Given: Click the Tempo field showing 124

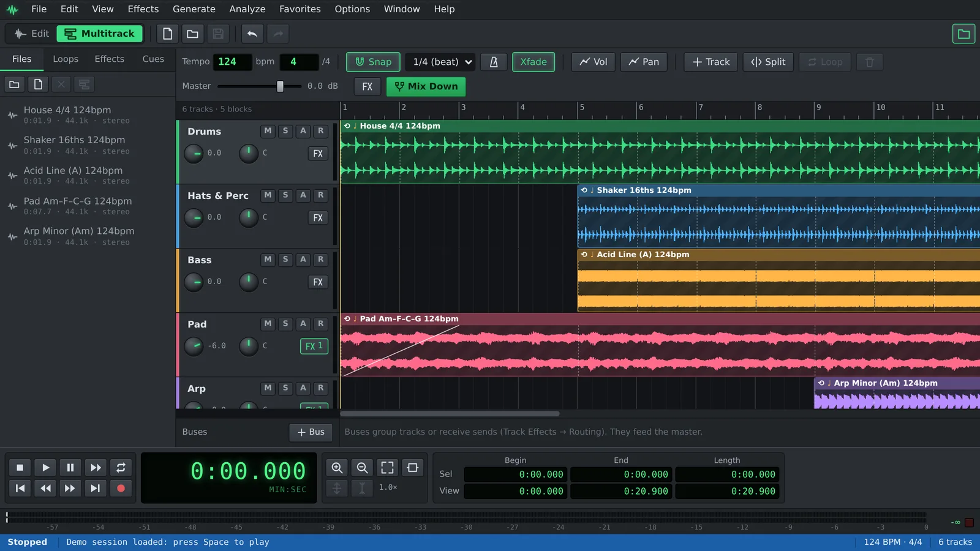Looking at the screenshot, I should 232,62.
